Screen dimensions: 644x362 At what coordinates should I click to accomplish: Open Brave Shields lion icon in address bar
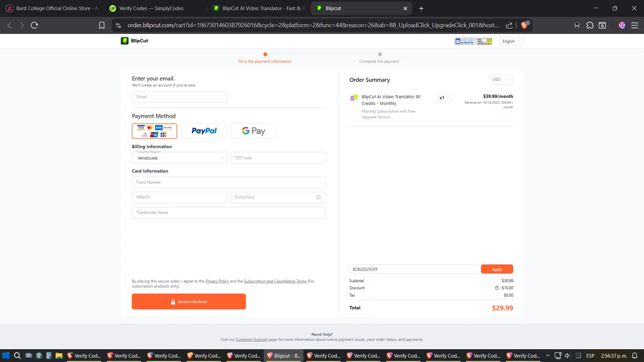tap(524, 25)
